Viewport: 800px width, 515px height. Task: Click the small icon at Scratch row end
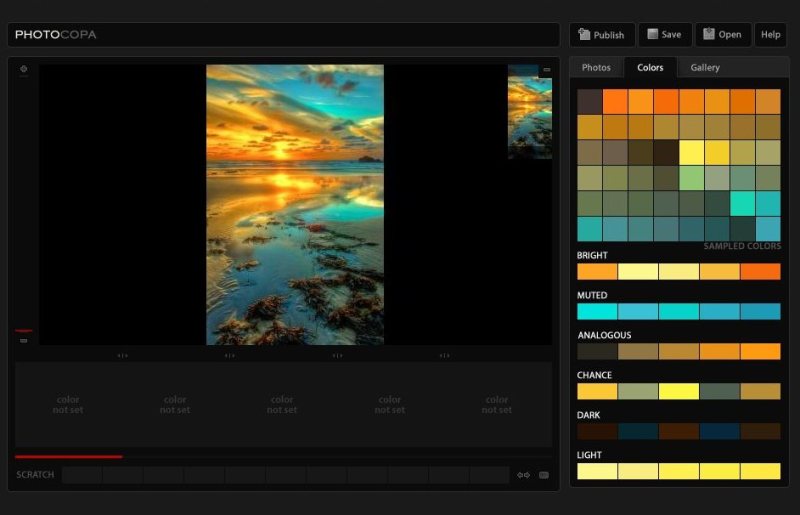[x=544, y=475]
